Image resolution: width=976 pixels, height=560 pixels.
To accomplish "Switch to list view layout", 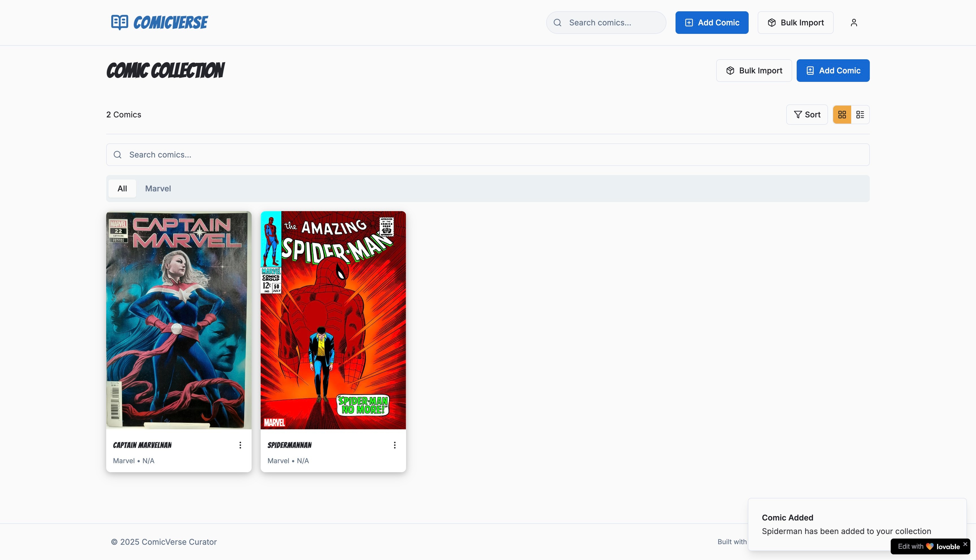I will pos(860,115).
